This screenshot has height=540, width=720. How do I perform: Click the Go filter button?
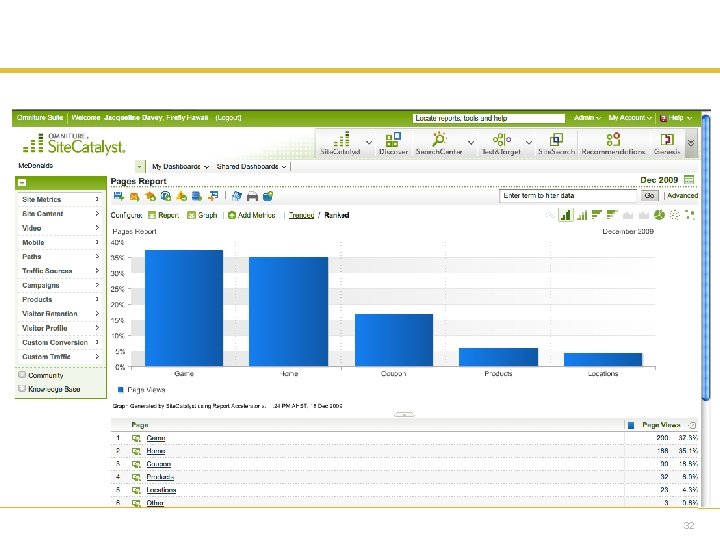[x=649, y=196]
